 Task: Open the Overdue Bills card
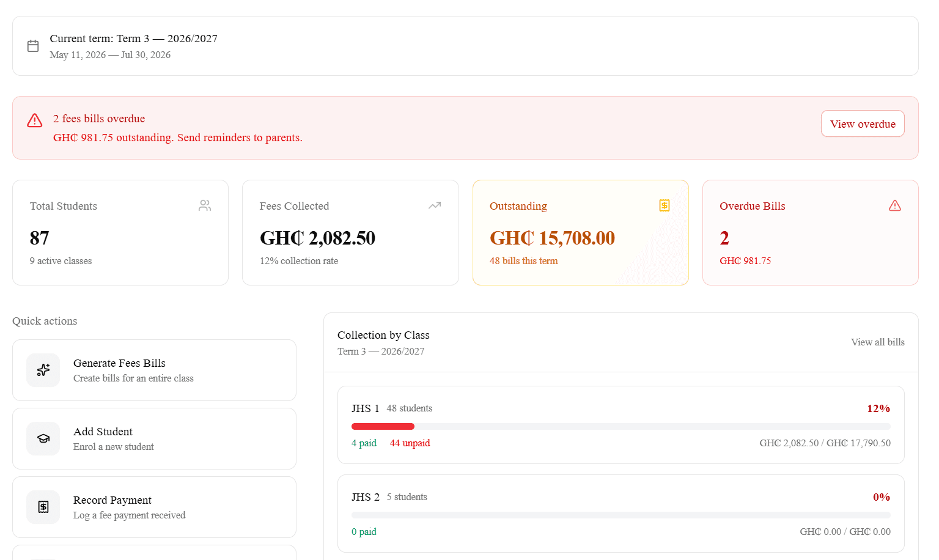pos(811,232)
